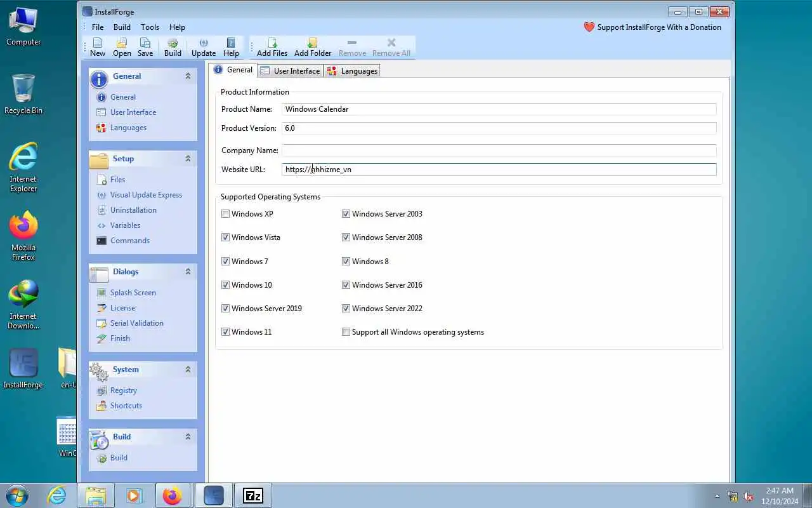Switch to the User Interface tab
Viewport: 812px width, 508px height.
tap(291, 71)
